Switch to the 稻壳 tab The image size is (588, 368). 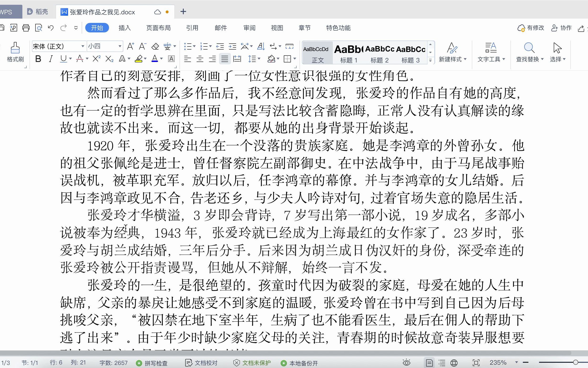point(38,12)
